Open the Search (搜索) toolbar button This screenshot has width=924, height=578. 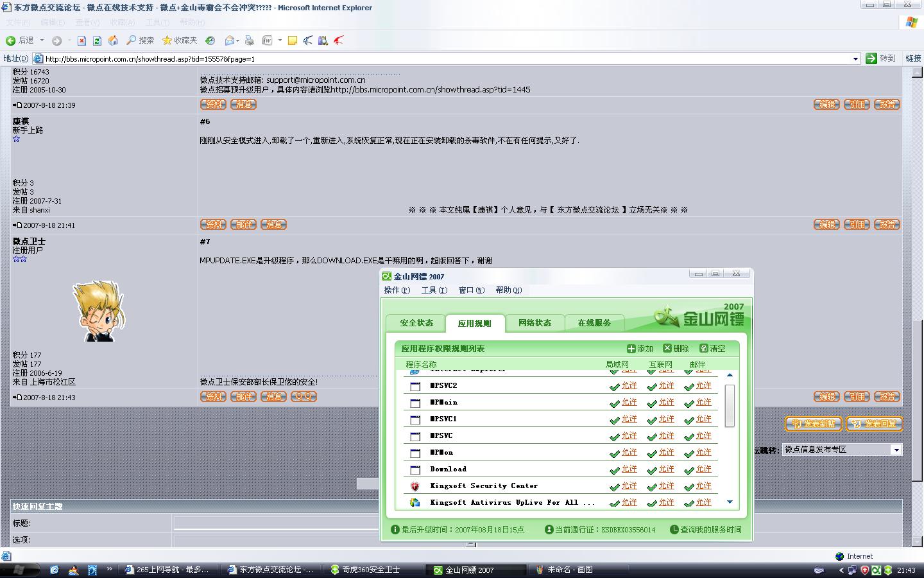[140, 40]
